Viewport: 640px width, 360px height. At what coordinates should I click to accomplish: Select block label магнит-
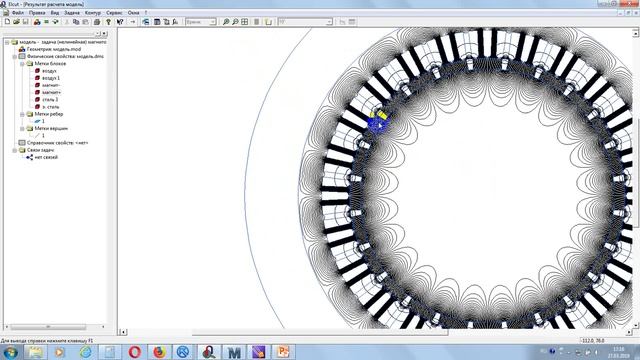[x=51, y=85]
